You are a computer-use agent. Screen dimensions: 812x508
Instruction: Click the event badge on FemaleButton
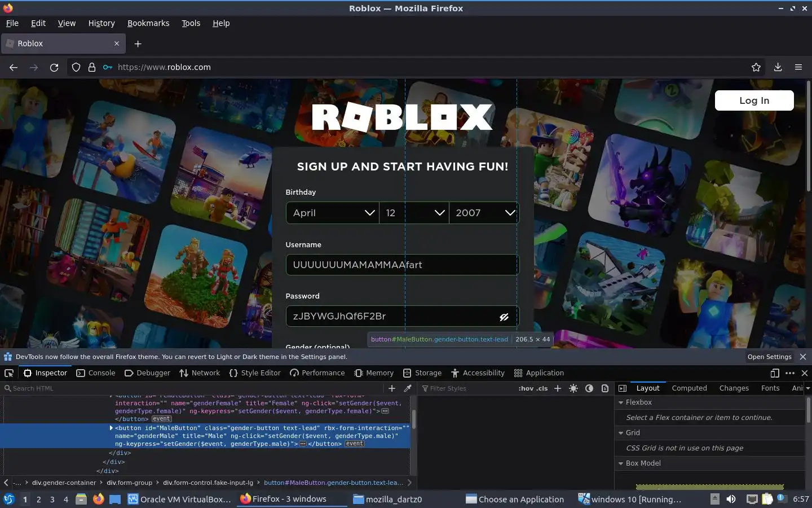click(161, 419)
